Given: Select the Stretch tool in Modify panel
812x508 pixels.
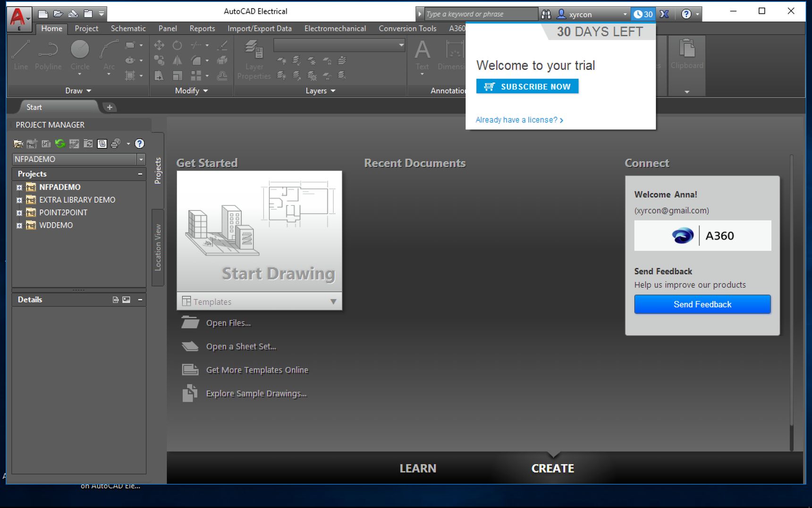Looking at the screenshot, I should pyautogui.click(x=159, y=76).
